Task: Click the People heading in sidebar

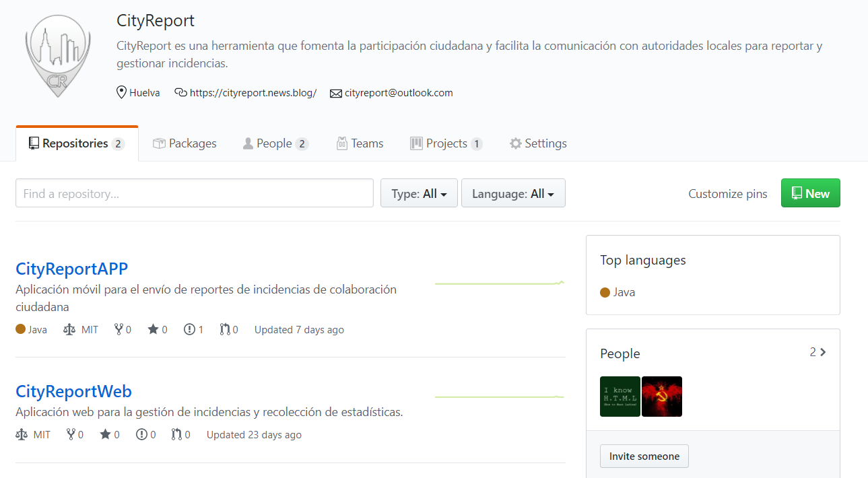Action: click(620, 353)
